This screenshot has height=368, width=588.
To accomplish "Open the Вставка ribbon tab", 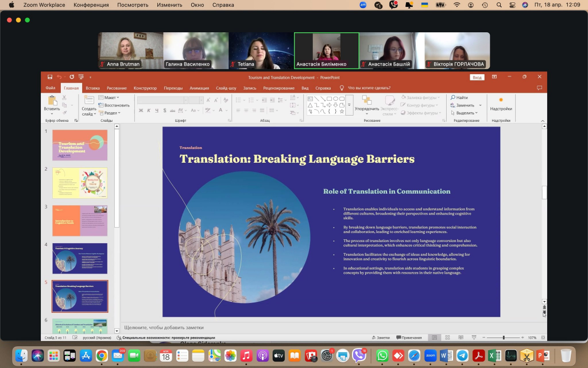I will pos(92,88).
